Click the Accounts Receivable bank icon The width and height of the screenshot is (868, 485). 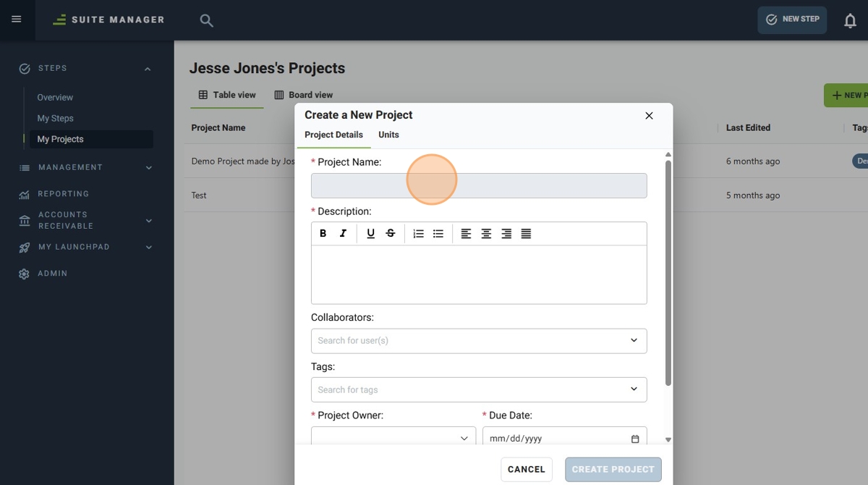pyautogui.click(x=25, y=221)
